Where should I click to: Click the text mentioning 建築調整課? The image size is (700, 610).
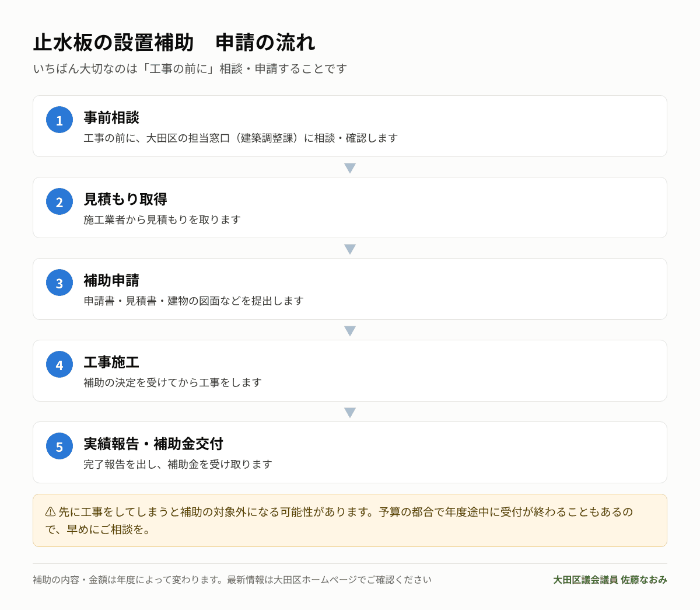pyautogui.click(x=241, y=138)
